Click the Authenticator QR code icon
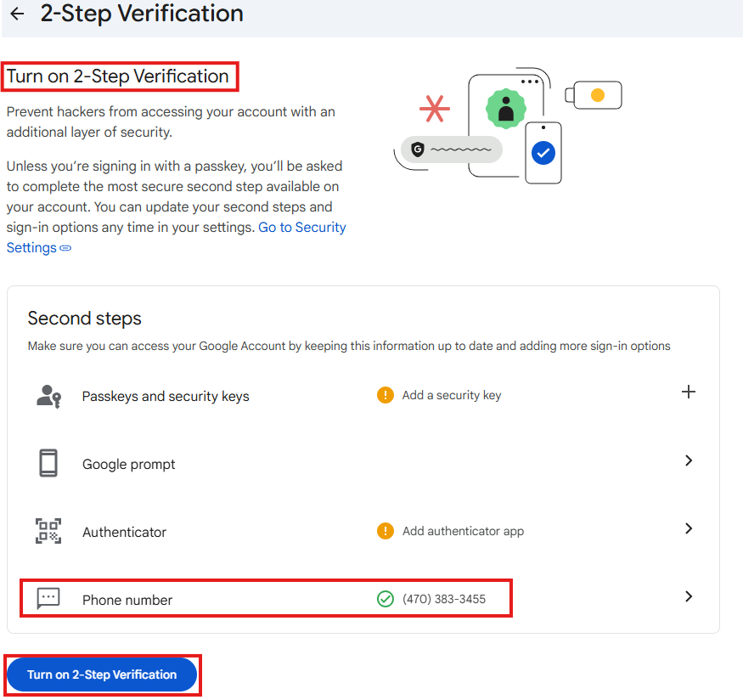Image resolution: width=743 pixels, height=700 pixels. 48,532
